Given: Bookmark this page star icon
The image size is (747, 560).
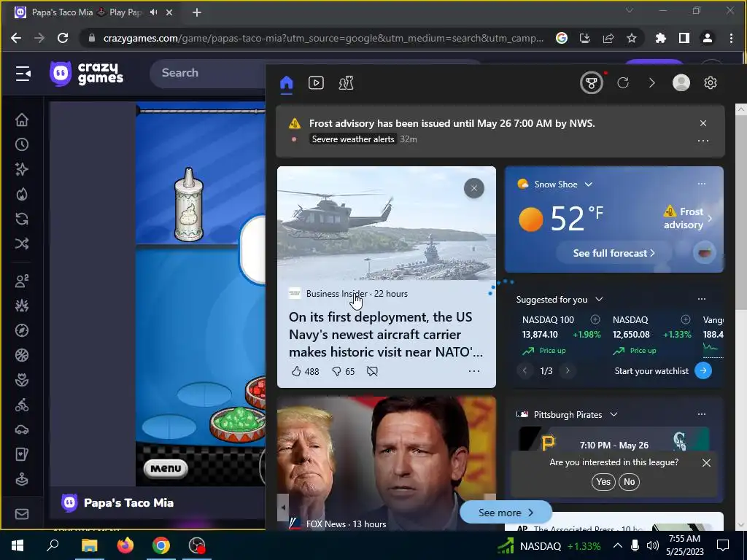Looking at the screenshot, I should [632, 38].
